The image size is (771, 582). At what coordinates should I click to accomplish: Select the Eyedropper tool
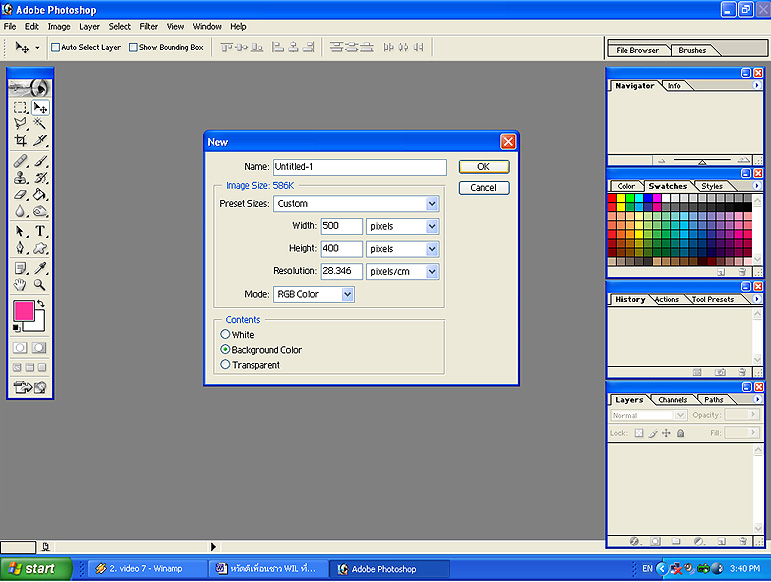click(40, 268)
